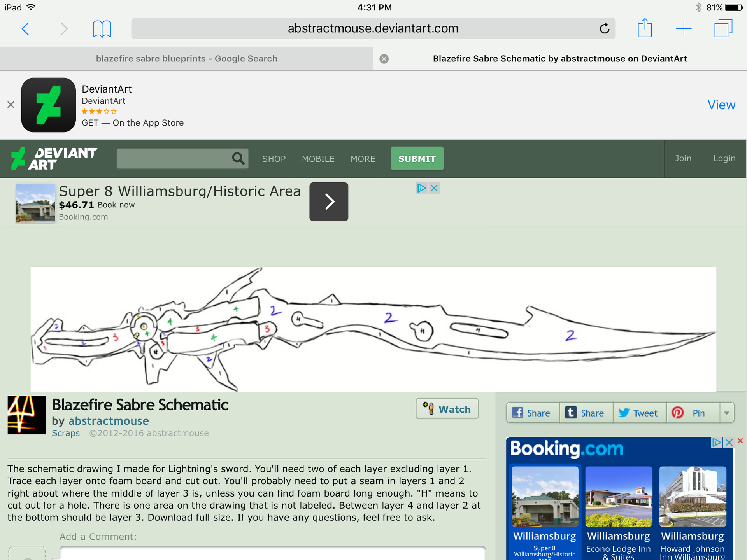Tweet this deviation
The height and width of the screenshot is (560, 747).
pos(640,413)
